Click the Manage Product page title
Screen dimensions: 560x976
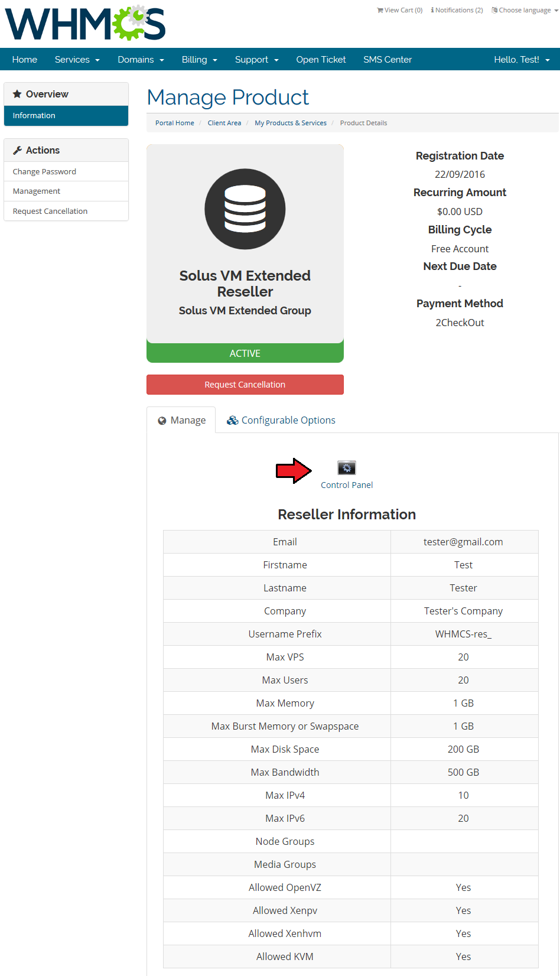coord(228,97)
